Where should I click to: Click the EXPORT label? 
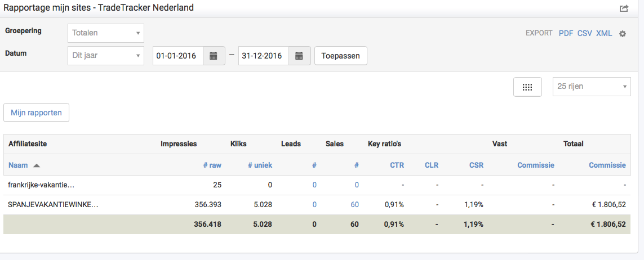[x=539, y=33]
